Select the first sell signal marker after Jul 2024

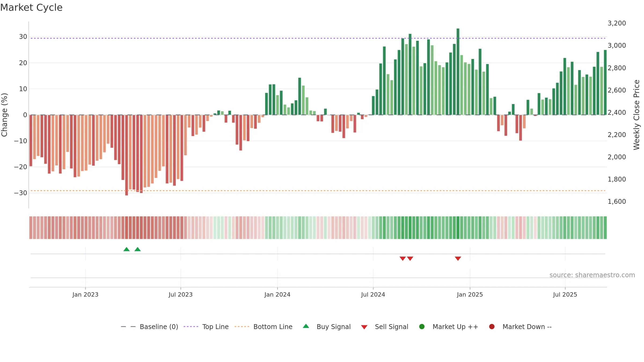click(x=402, y=258)
